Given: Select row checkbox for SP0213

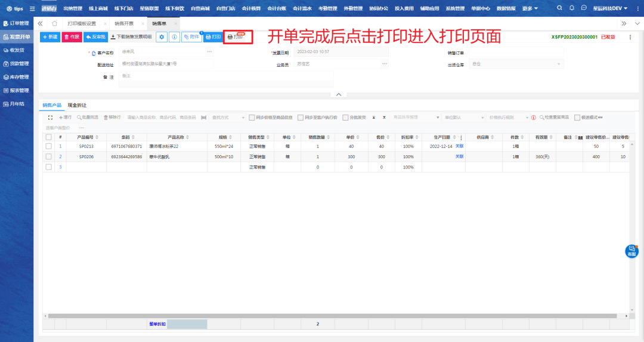Looking at the screenshot, I should 49,146.
